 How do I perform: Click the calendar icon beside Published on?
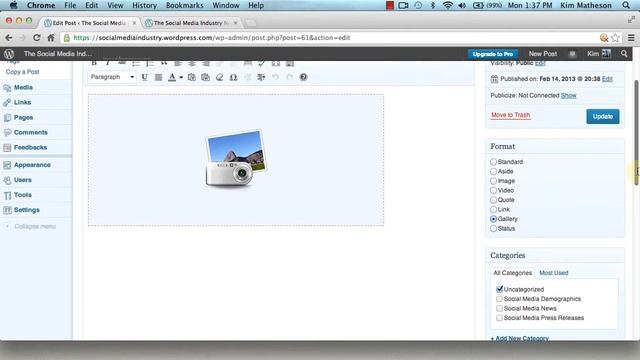494,79
